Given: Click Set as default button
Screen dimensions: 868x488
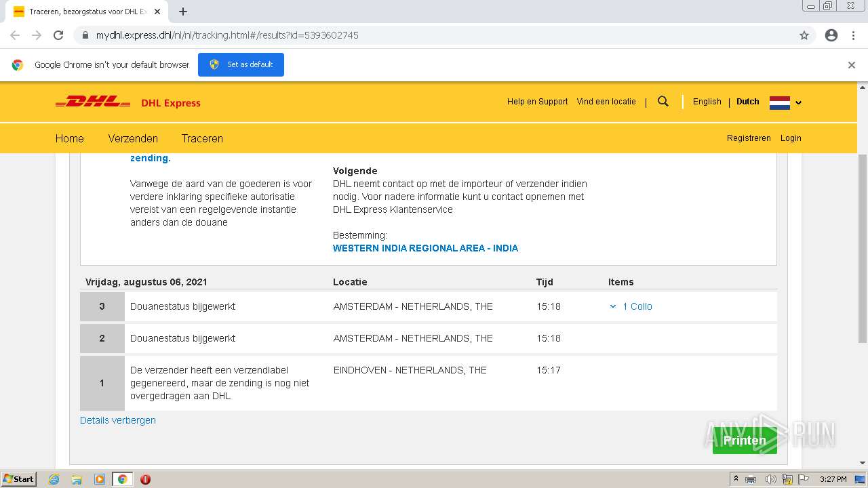Looking at the screenshot, I should [x=241, y=64].
